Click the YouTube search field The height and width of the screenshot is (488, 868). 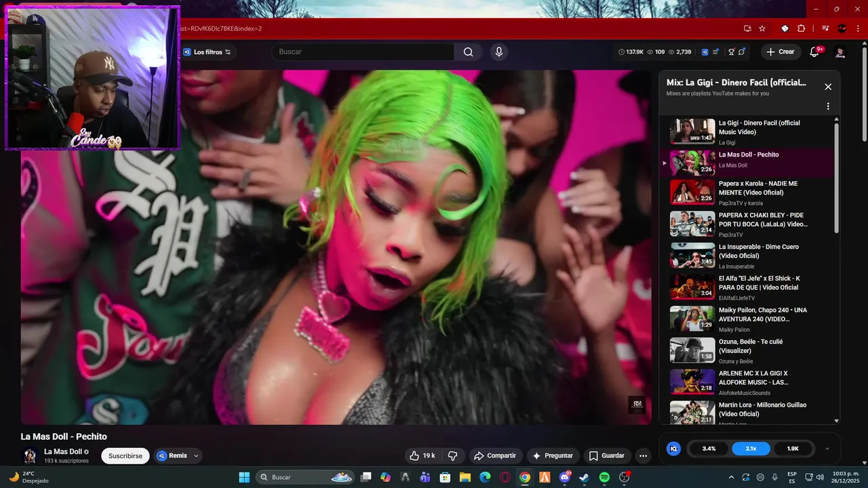[363, 52]
